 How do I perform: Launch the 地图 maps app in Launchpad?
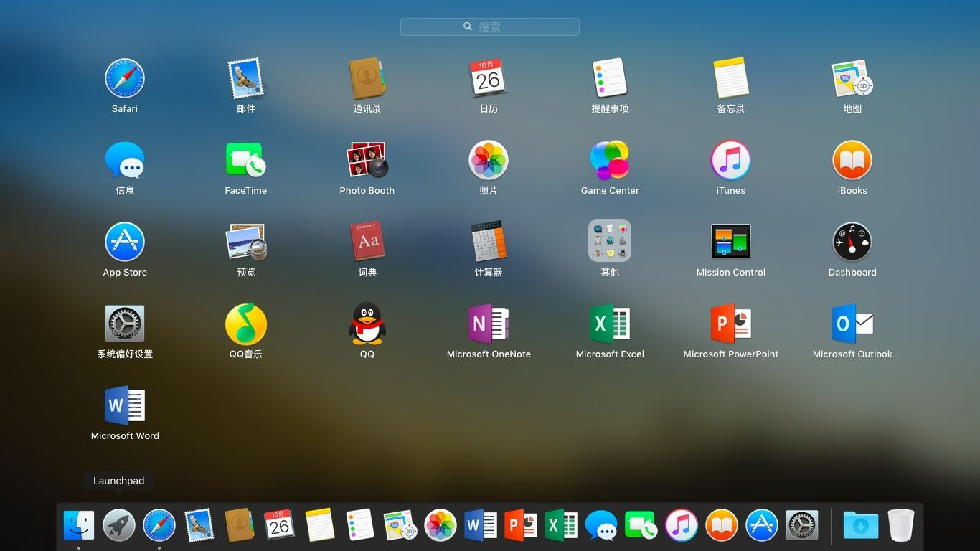click(852, 78)
